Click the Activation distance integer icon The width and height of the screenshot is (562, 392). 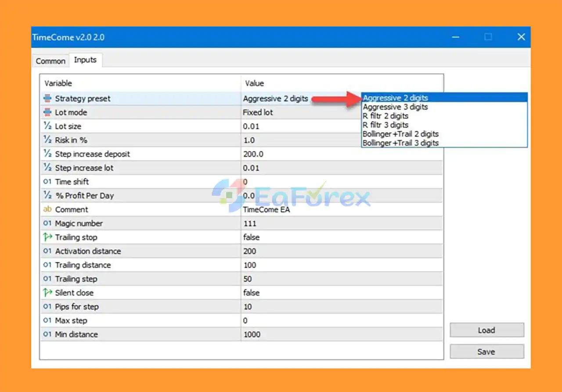coord(47,251)
